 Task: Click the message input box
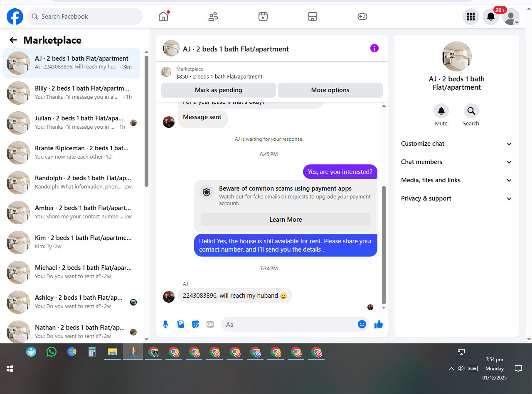[290, 324]
